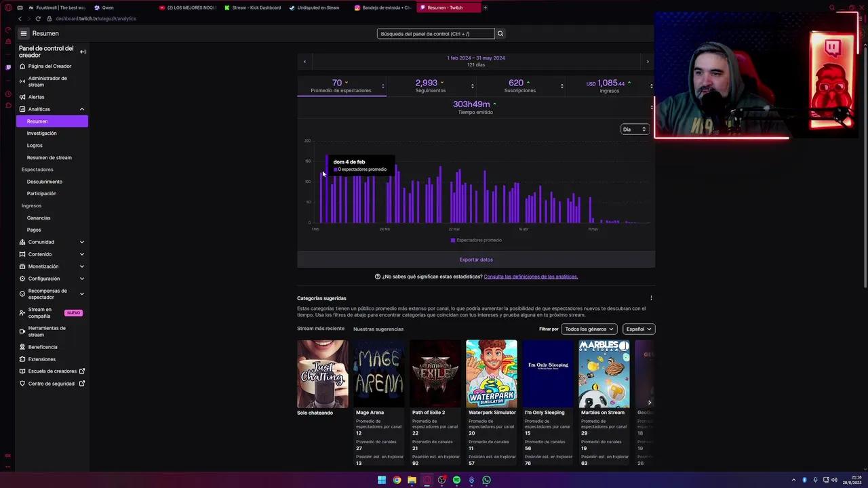Collapse the Analíticas section chevron
This screenshot has height=488, width=868.
(x=82, y=109)
